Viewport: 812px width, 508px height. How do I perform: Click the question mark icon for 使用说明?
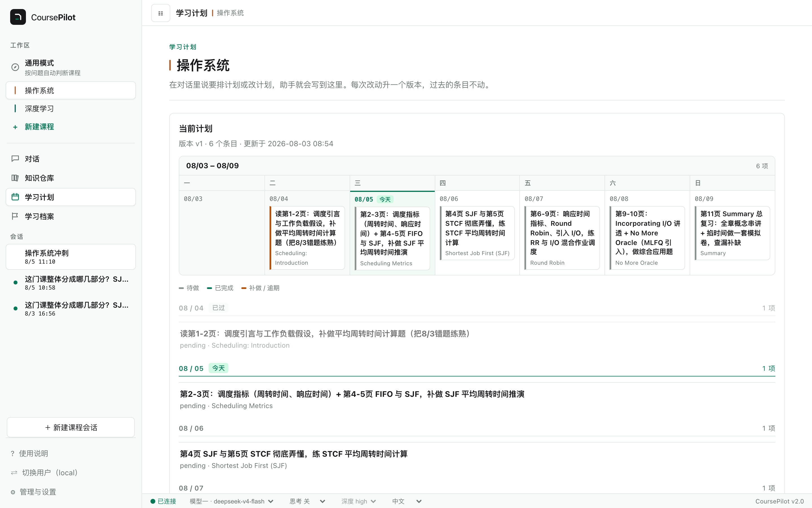[12, 454]
